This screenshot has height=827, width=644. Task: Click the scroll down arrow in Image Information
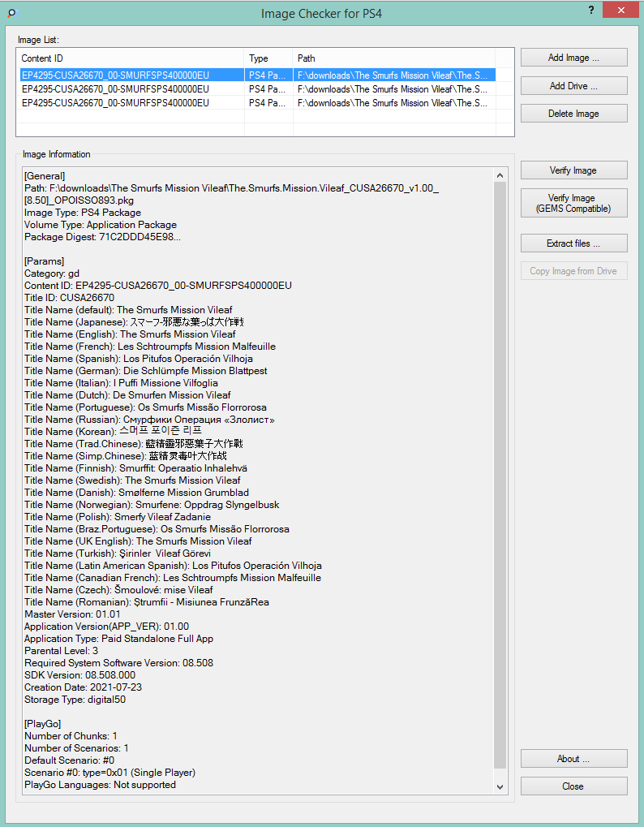500,786
